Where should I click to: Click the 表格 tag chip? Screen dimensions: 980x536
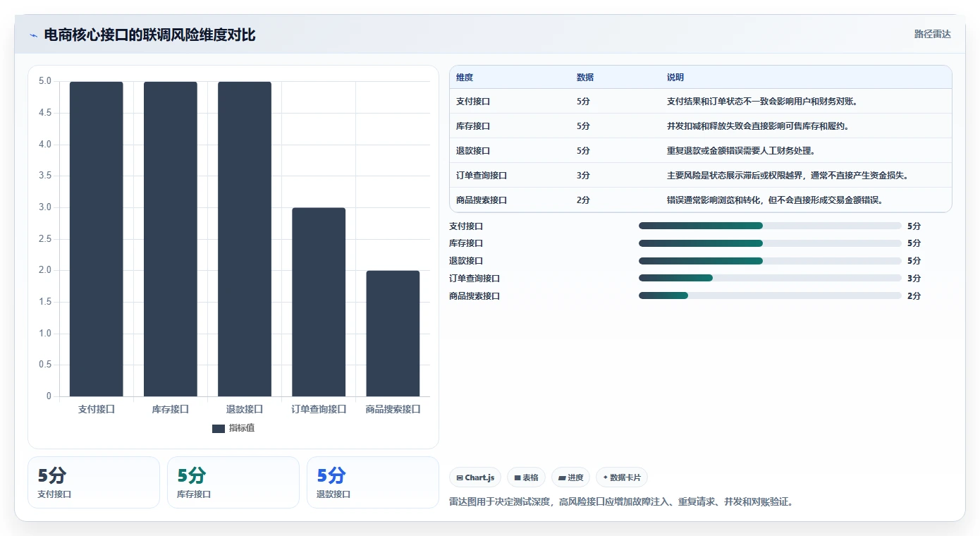526,477
